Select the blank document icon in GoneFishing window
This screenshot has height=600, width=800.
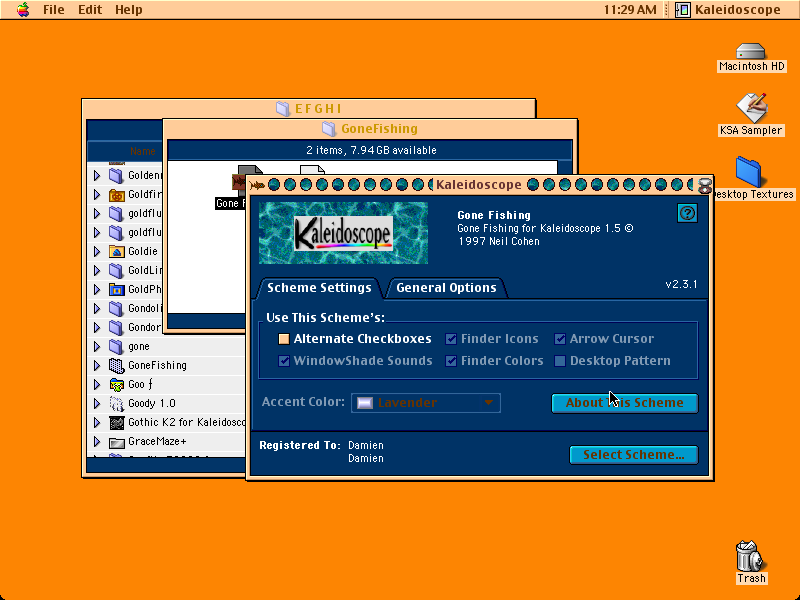[312, 170]
